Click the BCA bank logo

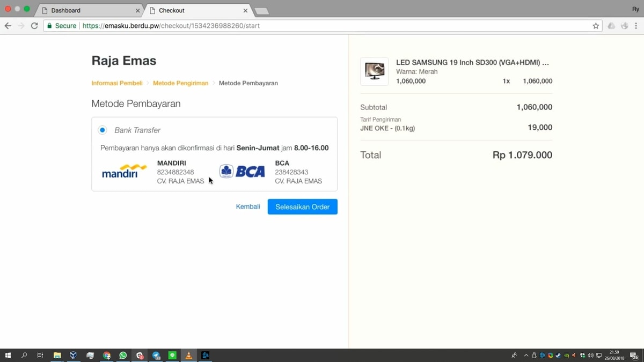[243, 171]
